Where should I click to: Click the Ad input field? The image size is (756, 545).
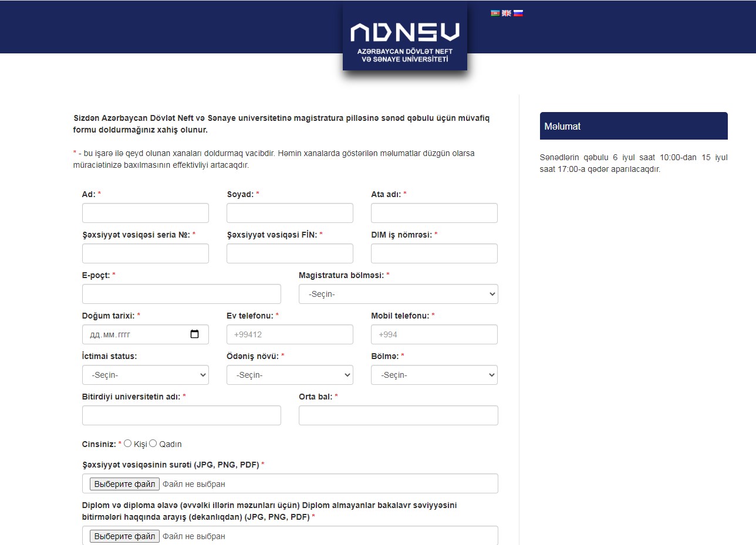click(x=145, y=213)
